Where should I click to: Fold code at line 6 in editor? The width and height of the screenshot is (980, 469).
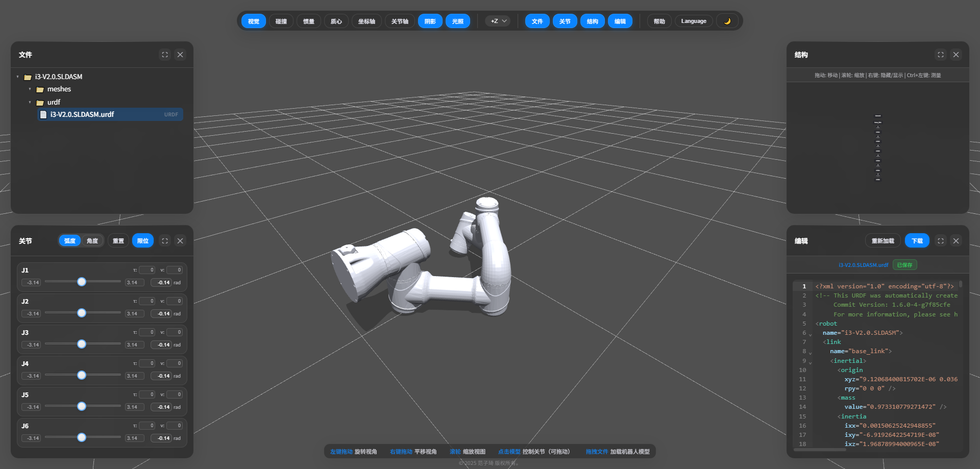coord(811,335)
